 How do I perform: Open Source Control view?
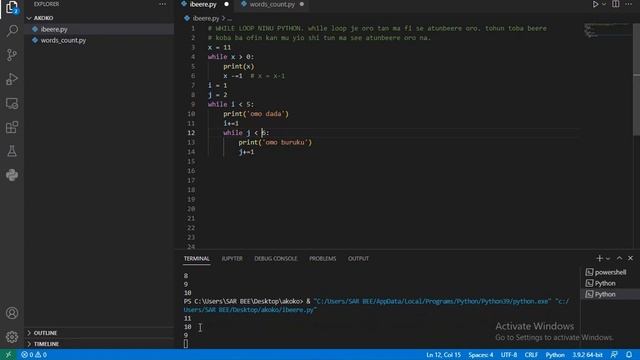click(x=12, y=55)
